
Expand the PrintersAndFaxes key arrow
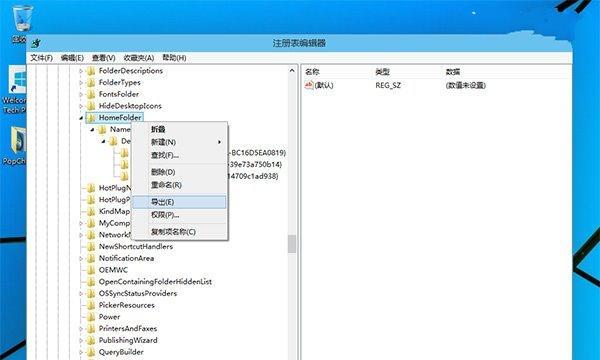pyautogui.click(x=81, y=329)
